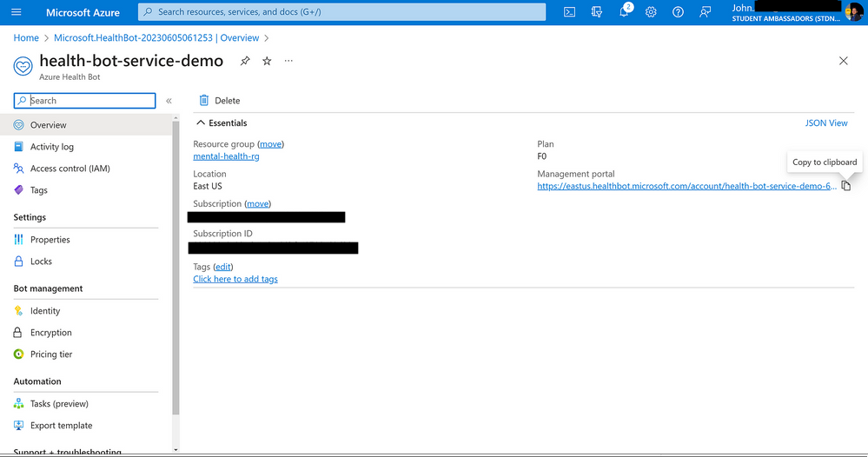Open Cloud Shell from top bar
Image resolution: width=868 pixels, height=457 pixels.
(x=569, y=12)
